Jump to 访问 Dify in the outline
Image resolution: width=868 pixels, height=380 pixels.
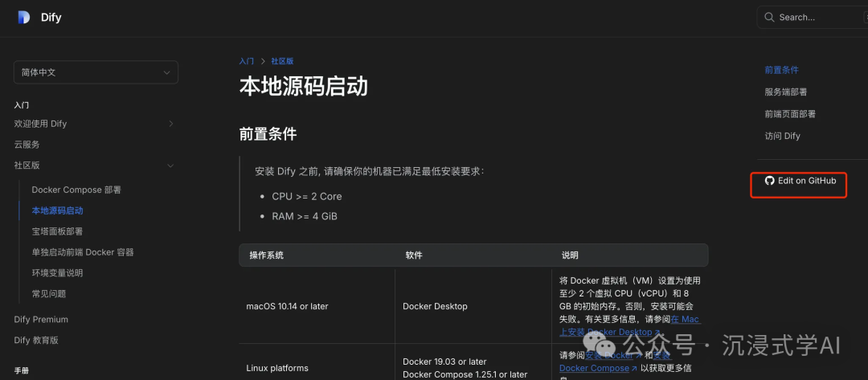[x=782, y=136]
